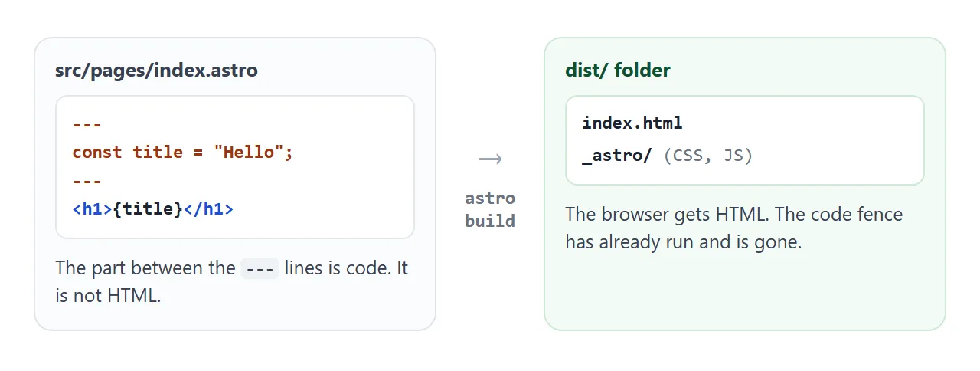
Task: Click the arrow between the two cards
Action: pos(491,159)
